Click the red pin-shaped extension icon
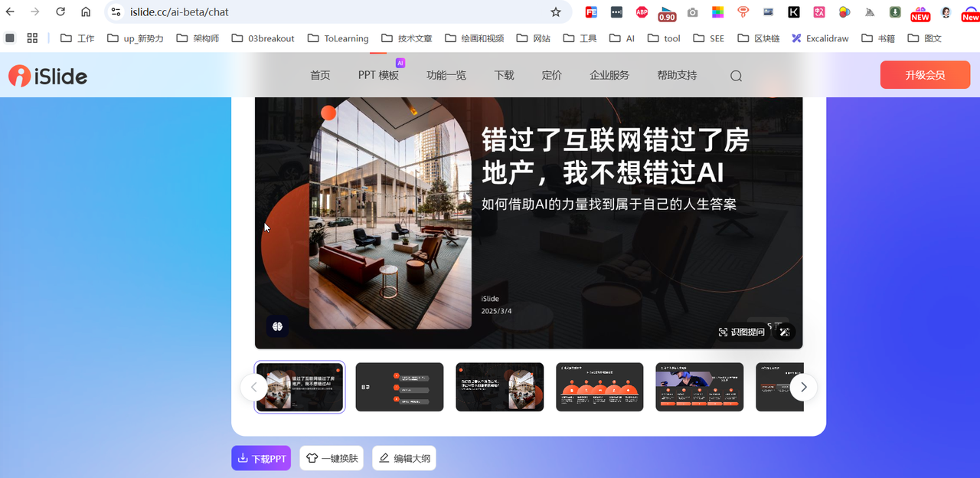 click(x=743, y=12)
